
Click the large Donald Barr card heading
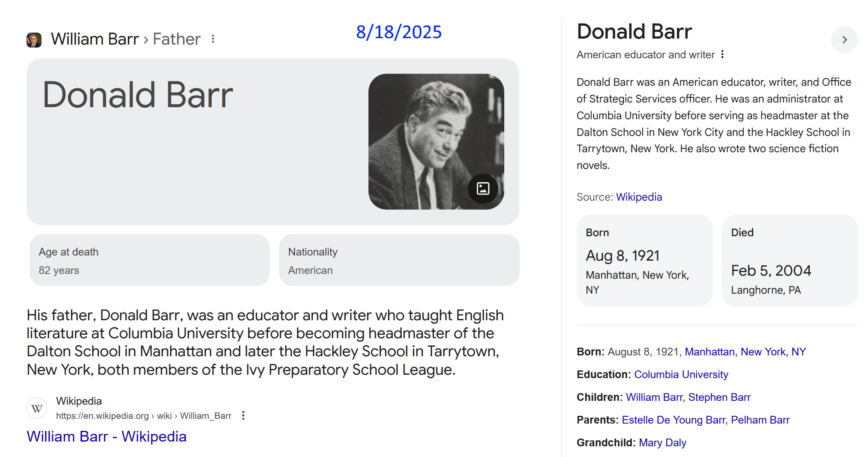point(138,95)
